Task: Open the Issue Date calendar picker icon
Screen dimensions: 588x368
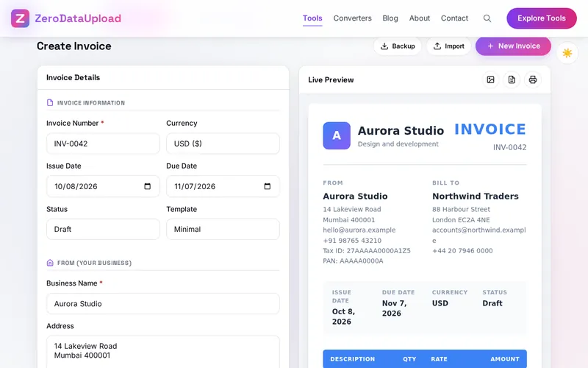Action: pos(148,186)
